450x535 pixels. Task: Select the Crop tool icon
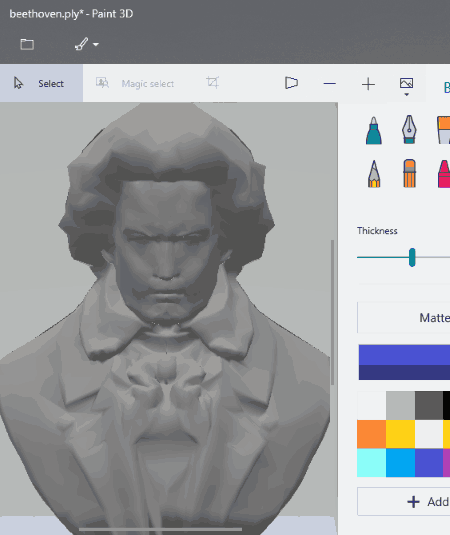coord(212,83)
